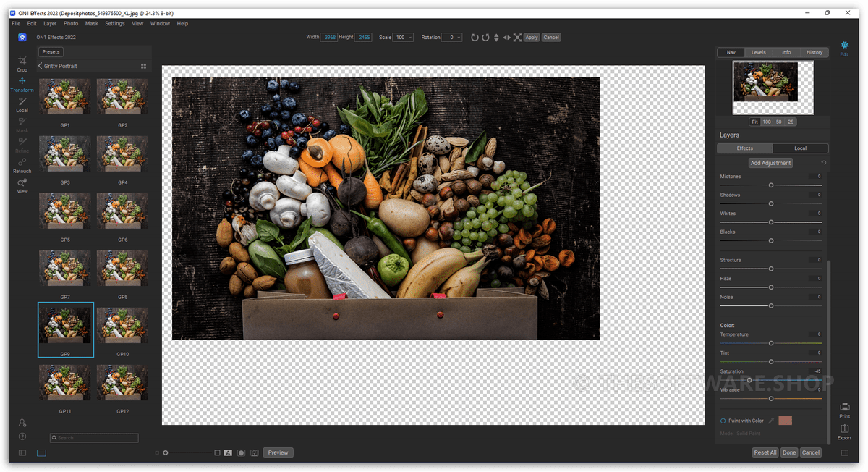Open the Rotation dropdown
This screenshot has height=472, width=868.
click(452, 37)
